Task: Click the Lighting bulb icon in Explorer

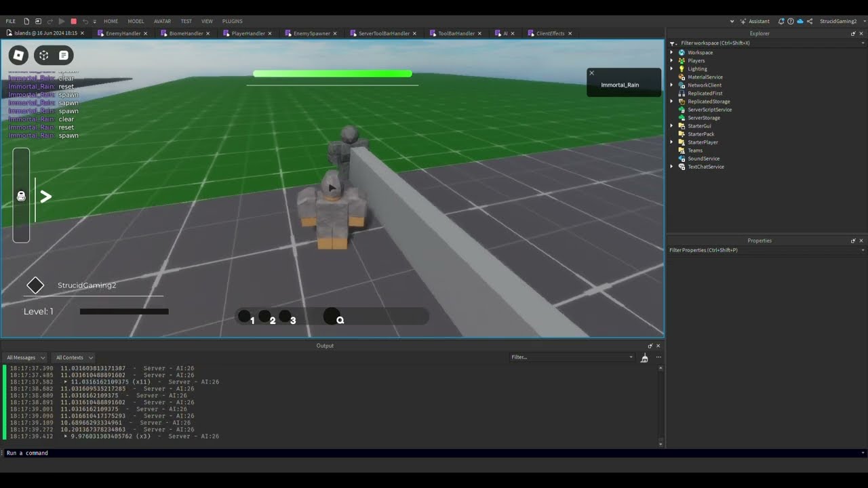Action: point(682,68)
